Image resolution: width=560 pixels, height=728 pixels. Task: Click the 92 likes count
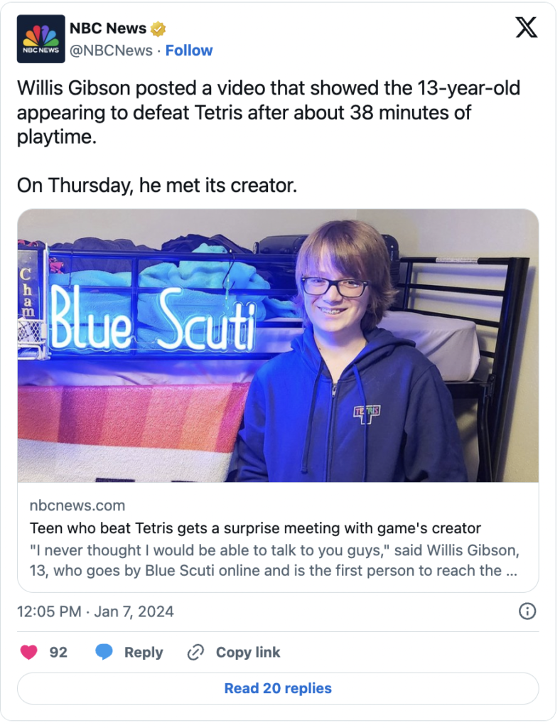pos(58,653)
